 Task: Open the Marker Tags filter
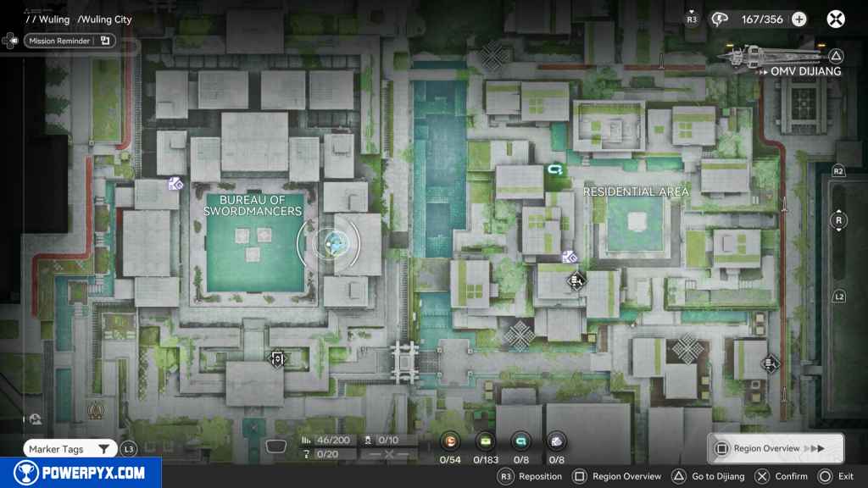coord(70,449)
